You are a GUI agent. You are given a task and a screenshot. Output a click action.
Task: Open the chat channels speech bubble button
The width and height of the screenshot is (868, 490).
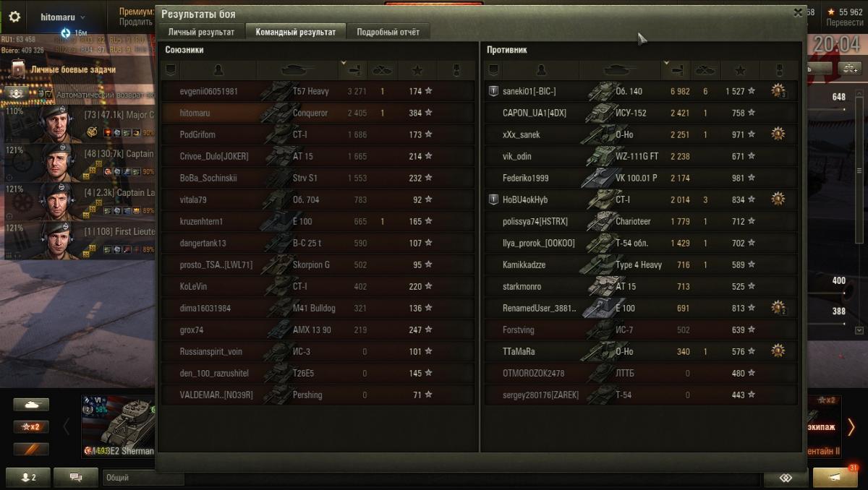tap(75, 478)
